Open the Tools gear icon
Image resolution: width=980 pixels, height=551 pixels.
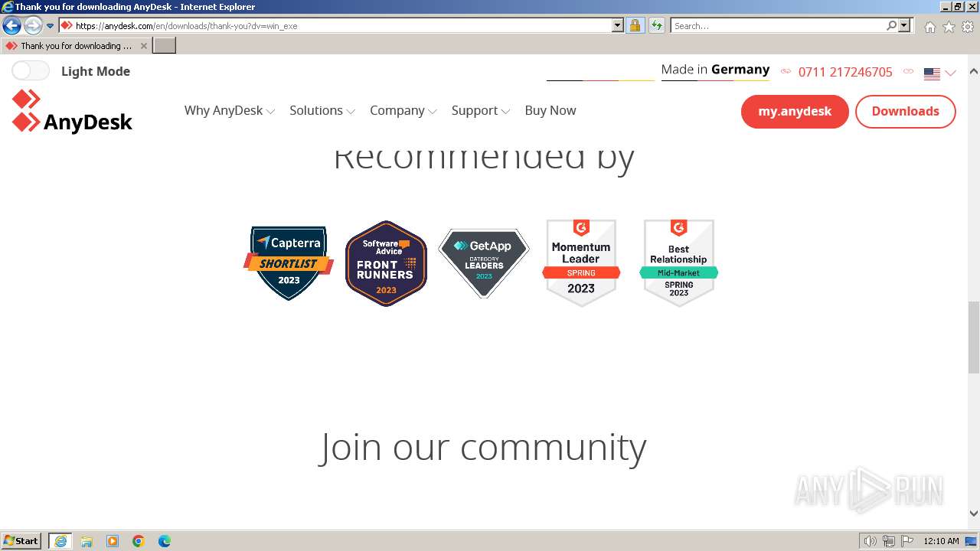click(x=968, y=27)
